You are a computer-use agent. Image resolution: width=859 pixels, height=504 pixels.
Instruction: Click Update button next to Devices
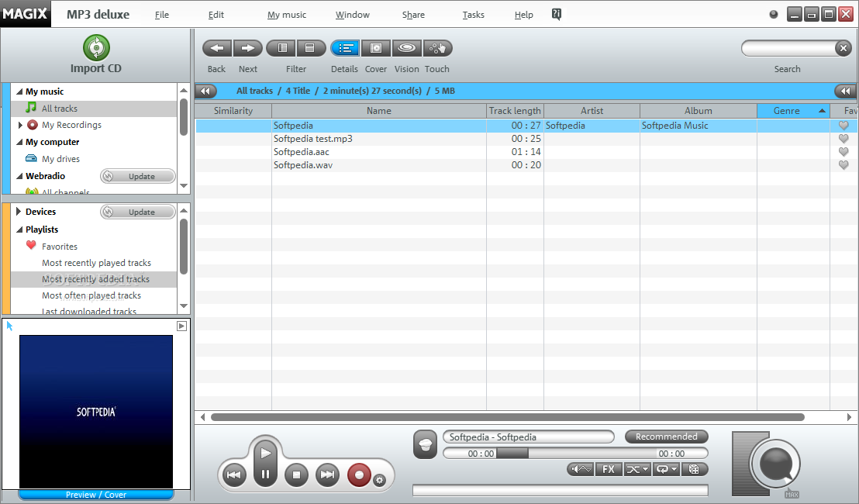pos(138,212)
